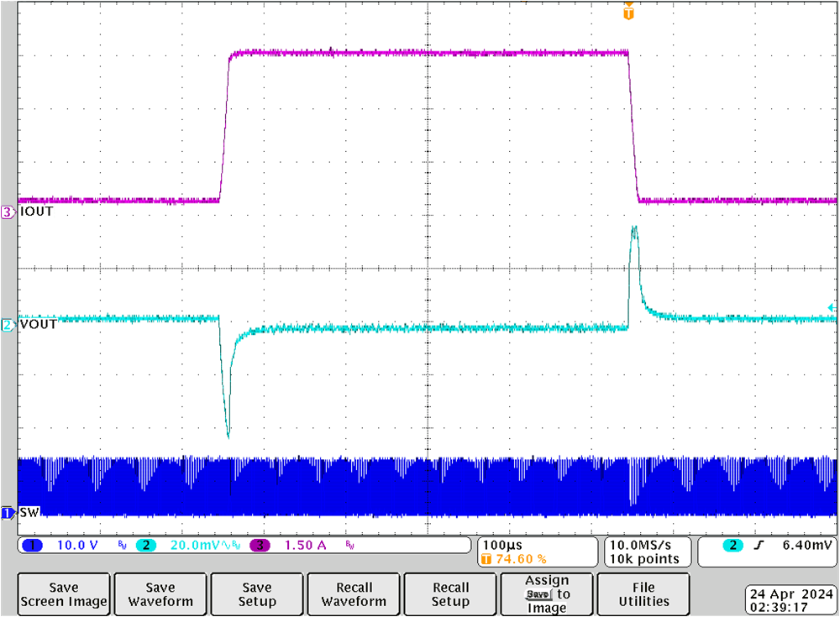Viewport: 840px width, 617px height.
Task: Toggle Channel 1 bandwidth limit Bw indicator
Action: [x=121, y=546]
